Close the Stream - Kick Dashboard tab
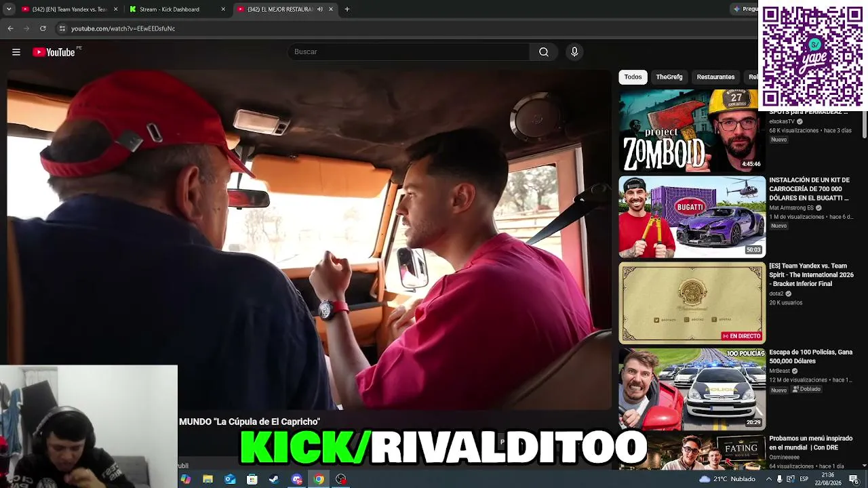The width and height of the screenshot is (868, 488). [223, 9]
